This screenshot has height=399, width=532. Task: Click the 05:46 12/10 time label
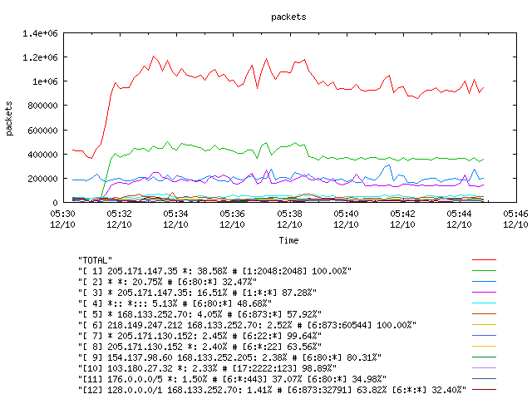pyautogui.click(x=515, y=219)
